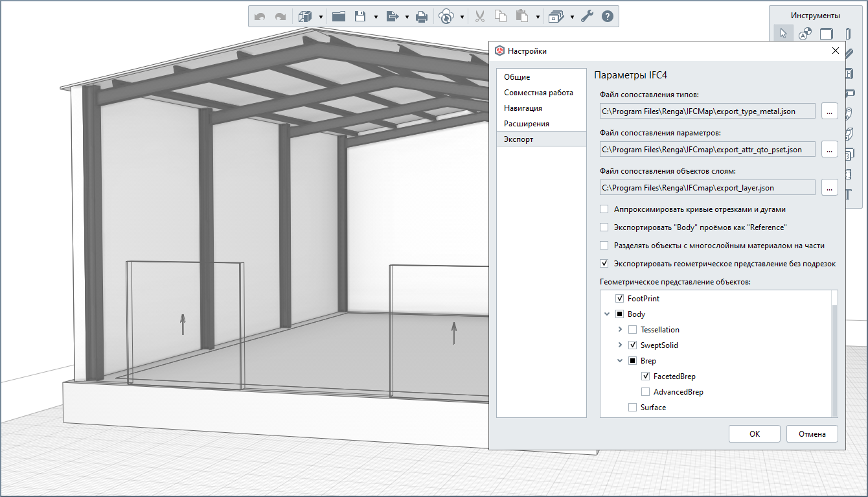Collapse the Brep tree node
This screenshot has width=868, height=497.
[x=621, y=361]
